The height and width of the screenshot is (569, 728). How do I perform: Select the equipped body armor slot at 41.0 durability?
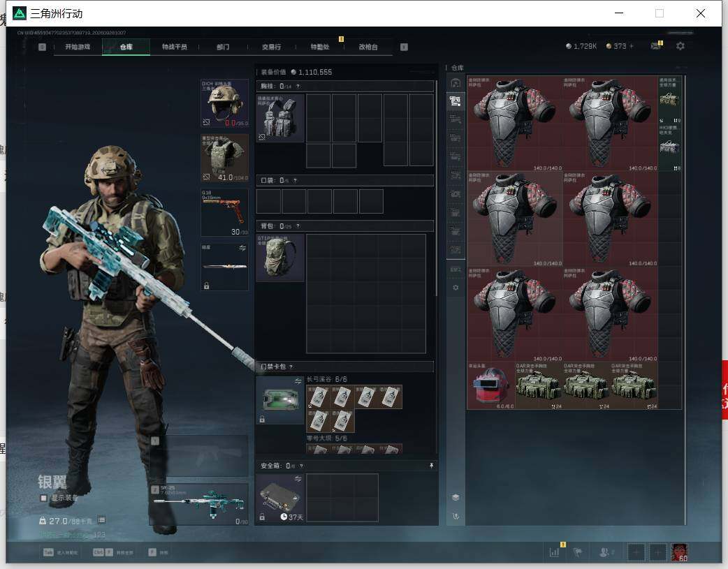(x=225, y=158)
